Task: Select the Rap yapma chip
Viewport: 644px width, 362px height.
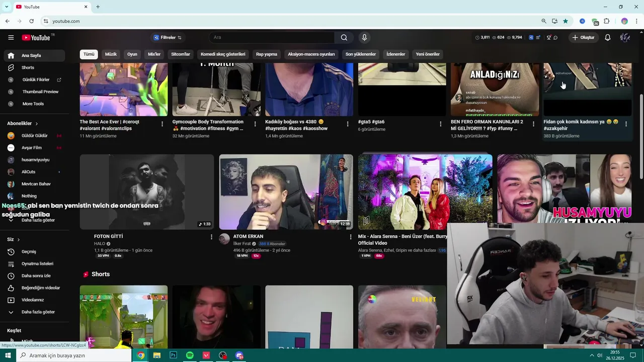Action: coord(267,54)
